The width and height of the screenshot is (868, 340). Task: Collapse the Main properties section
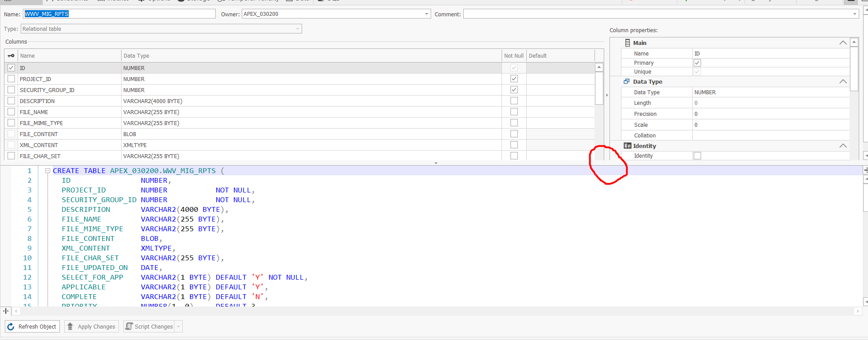843,43
